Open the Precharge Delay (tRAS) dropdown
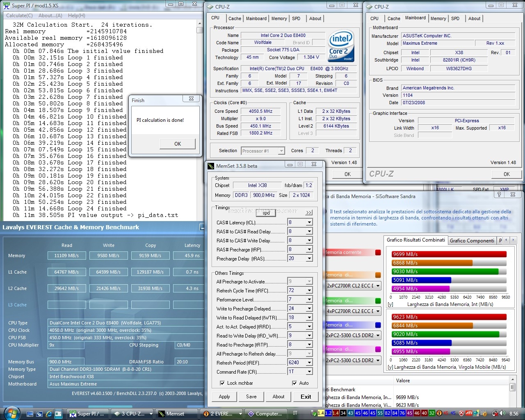Viewport: 525px width, 420px height. (309, 258)
